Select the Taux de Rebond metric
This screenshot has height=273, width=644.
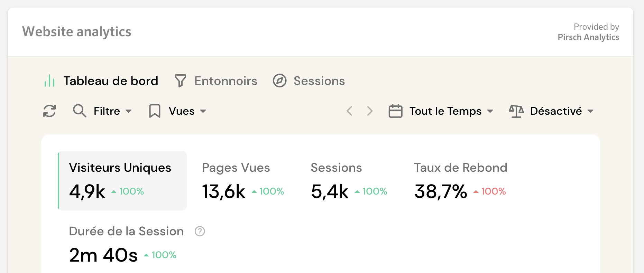point(460,181)
